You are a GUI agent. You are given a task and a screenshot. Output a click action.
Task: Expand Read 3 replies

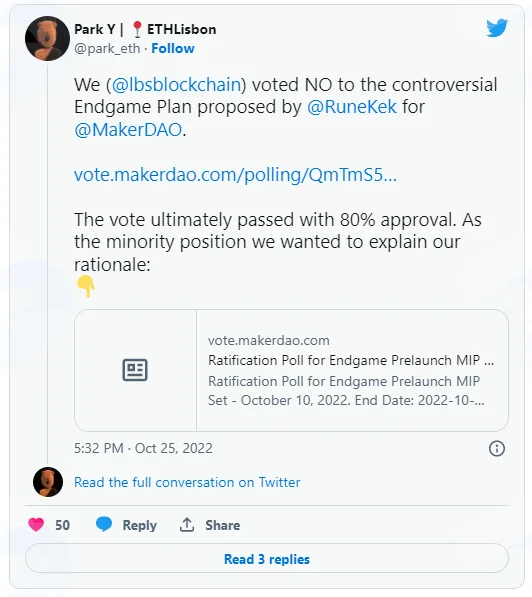[x=267, y=559]
